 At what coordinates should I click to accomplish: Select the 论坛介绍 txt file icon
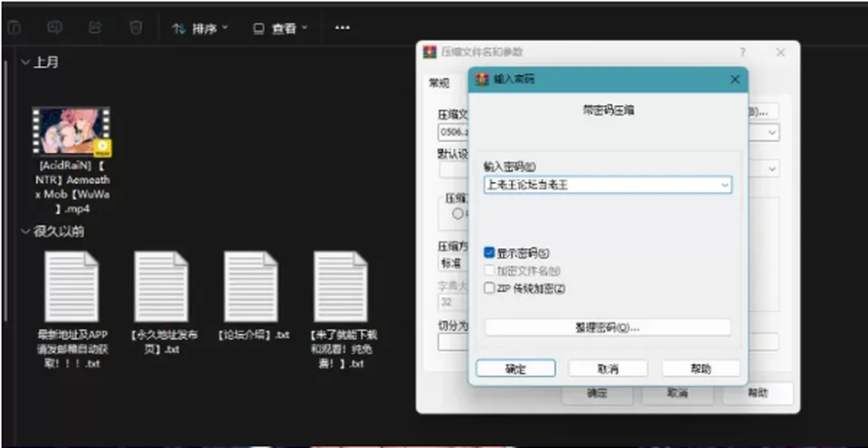click(250, 286)
